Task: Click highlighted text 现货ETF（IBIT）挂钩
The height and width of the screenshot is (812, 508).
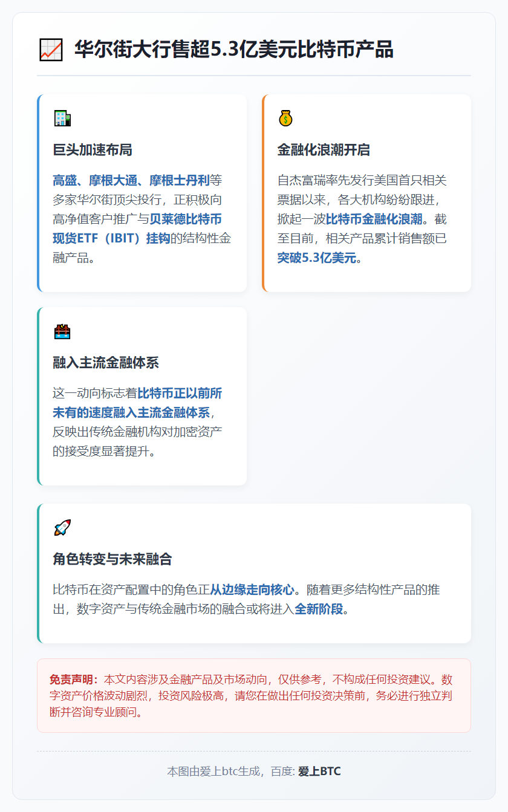Action: [111, 238]
